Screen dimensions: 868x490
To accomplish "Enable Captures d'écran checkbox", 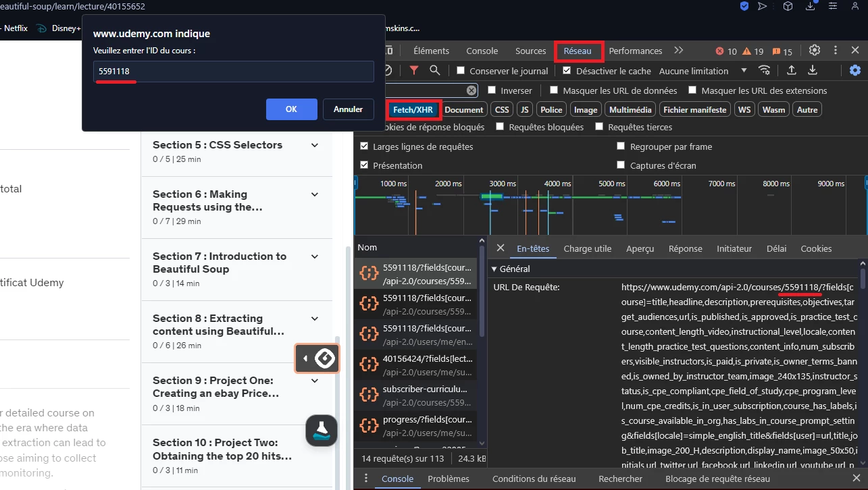I will coord(621,165).
